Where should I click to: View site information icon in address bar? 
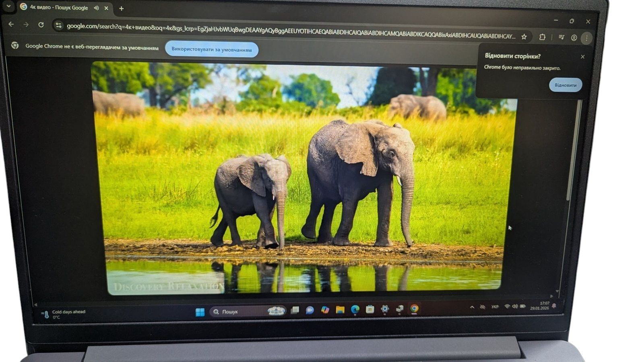click(58, 26)
